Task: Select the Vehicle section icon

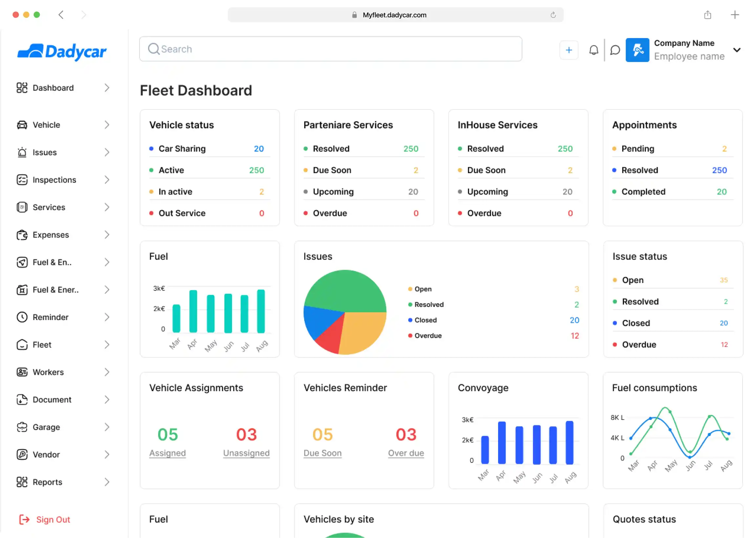Action: pyautogui.click(x=22, y=124)
